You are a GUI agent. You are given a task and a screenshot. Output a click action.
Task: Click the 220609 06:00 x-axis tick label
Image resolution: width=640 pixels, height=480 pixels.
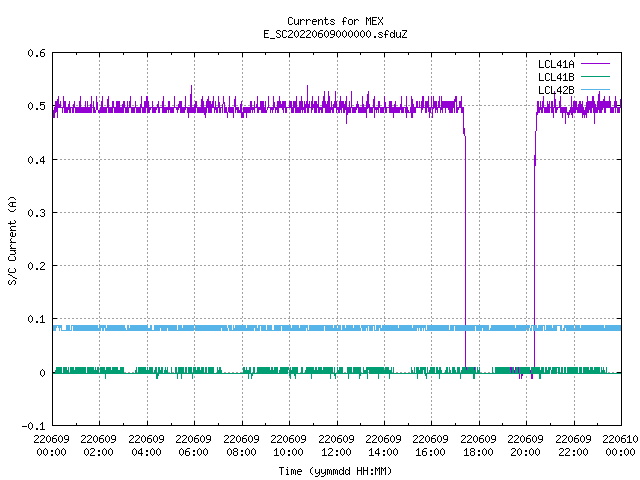[x=193, y=445]
